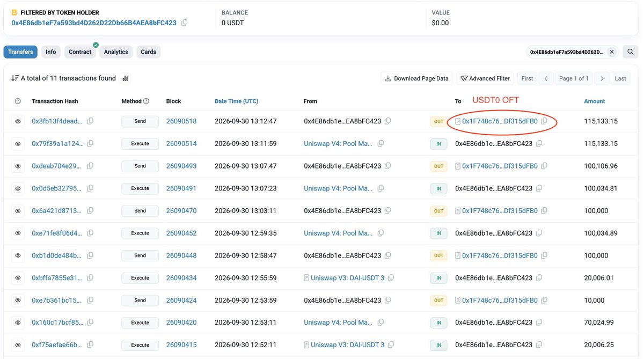Copy hash 0xe7b361bc15
The image size is (644, 359).
click(90, 301)
